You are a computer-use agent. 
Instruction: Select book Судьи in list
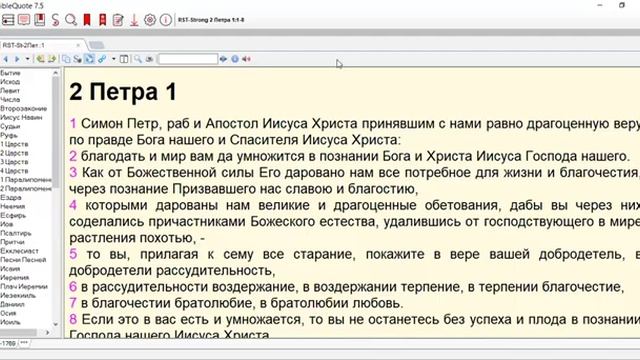(x=10, y=127)
